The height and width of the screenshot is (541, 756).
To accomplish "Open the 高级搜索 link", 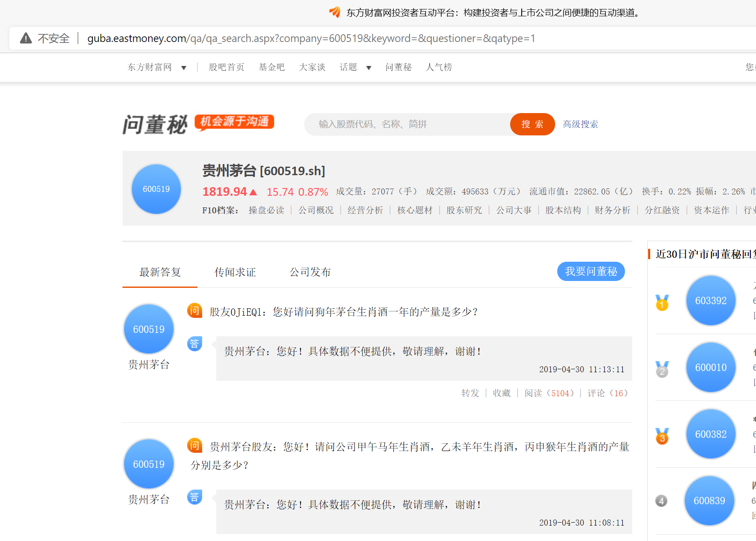I will pos(580,124).
